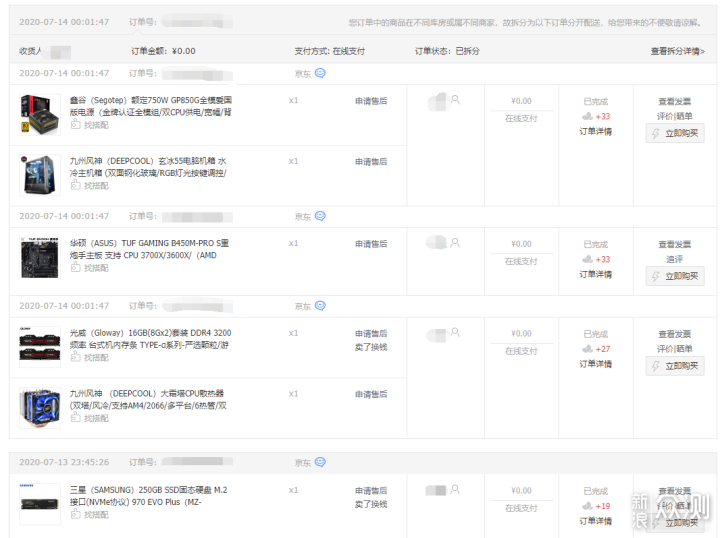Open ASUS TUF GAMING motherboard thumbnail
This screenshot has height=538, width=720.
pyautogui.click(x=40, y=257)
